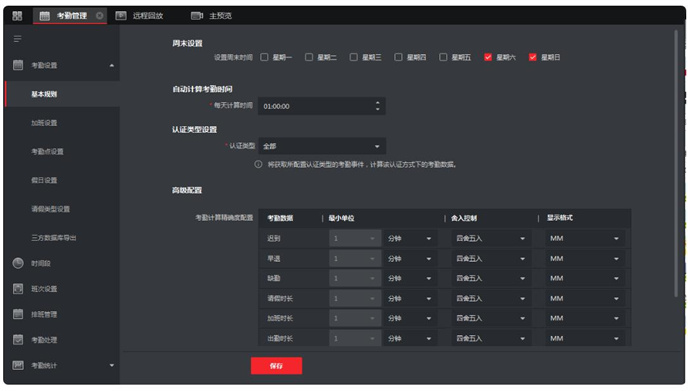
Task: Click the 早退 row minimum value box
Action: (x=355, y=259)
